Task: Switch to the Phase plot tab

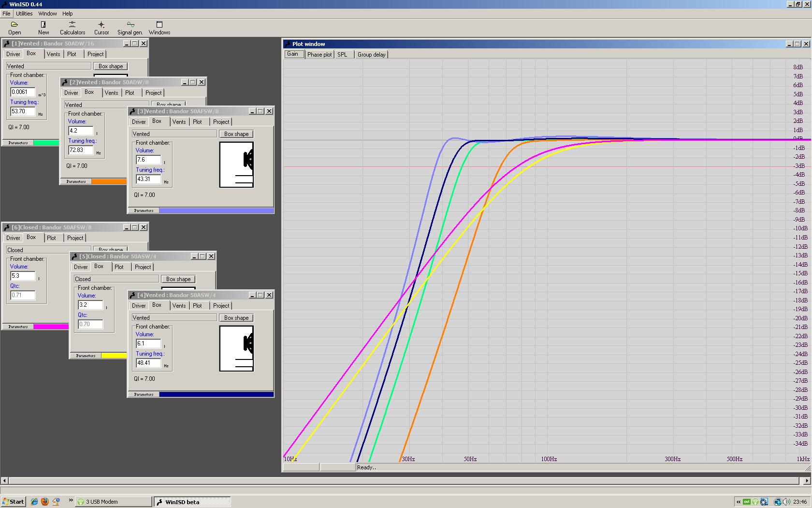Action: (319, 55)
